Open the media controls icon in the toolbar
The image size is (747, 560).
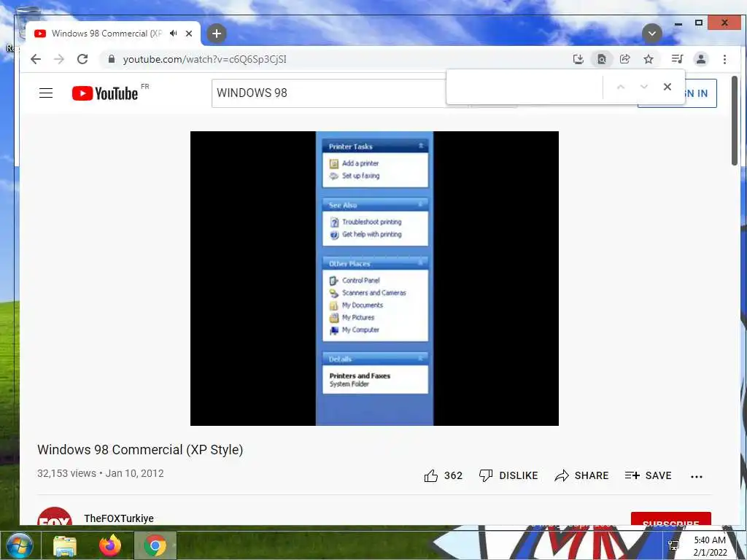[x=677, y=59]
